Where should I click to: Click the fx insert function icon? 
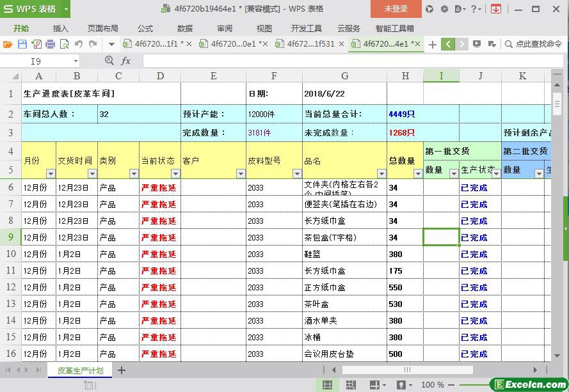(125, 61)
